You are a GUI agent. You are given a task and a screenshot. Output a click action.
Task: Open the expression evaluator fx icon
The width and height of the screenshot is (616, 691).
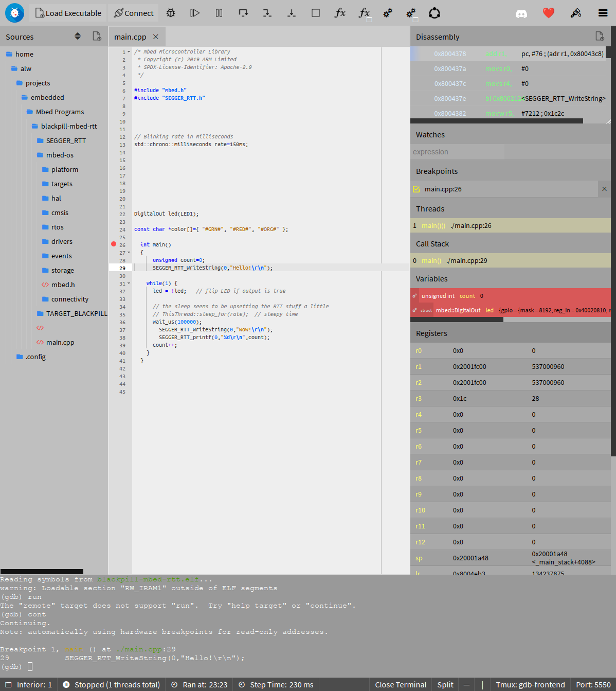point(340,13)
